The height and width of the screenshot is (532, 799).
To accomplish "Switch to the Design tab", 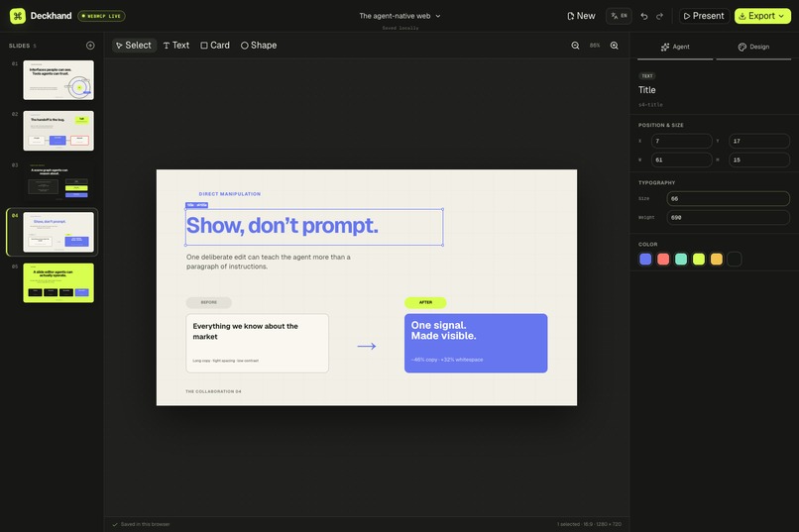I will click(x=753, y=47).
